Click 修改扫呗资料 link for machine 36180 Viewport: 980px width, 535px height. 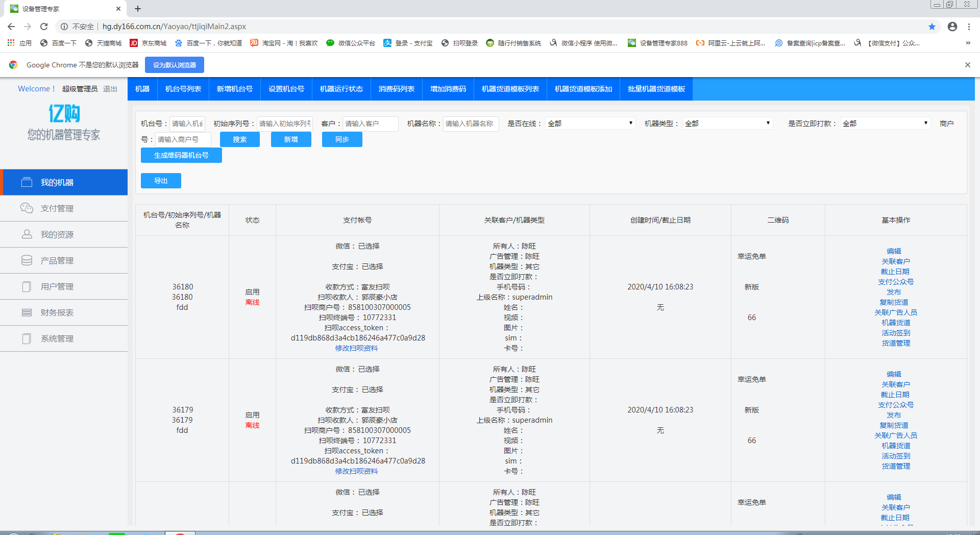(356, 348)
